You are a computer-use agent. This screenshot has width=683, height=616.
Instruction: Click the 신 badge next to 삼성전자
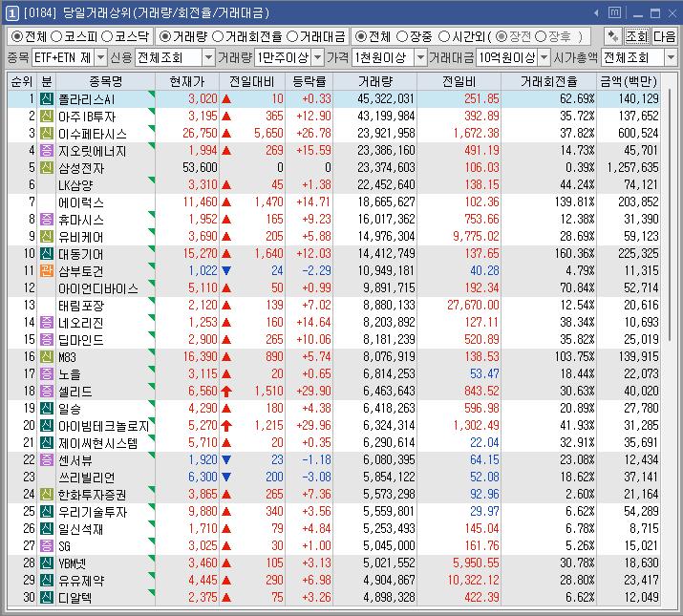47,168
